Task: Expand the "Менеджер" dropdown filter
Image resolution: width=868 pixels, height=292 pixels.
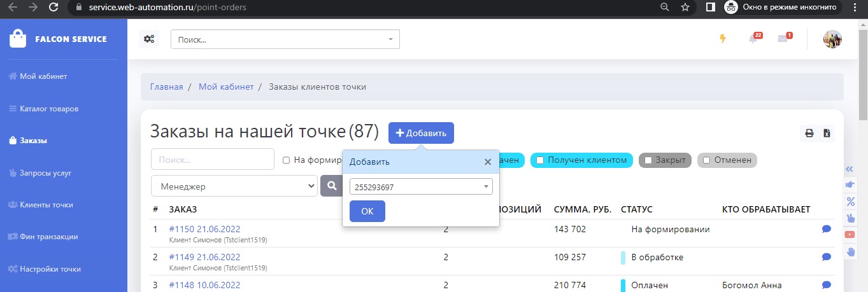Action: pyautogui.click(x=234, y=186)
